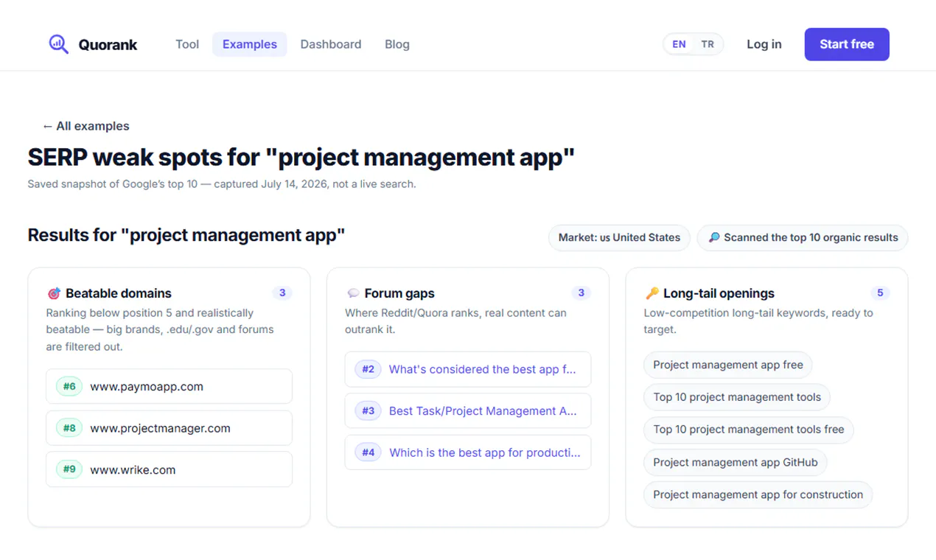936x560 pixels.
Task: Open "Which is the best app for producti..." link
Action: point(485,452)
